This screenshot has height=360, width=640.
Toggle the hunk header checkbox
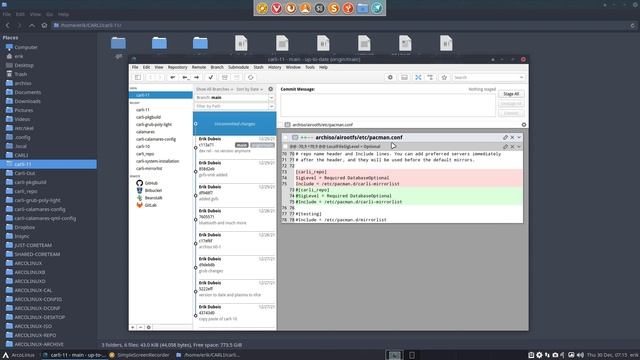click(285, 146)
